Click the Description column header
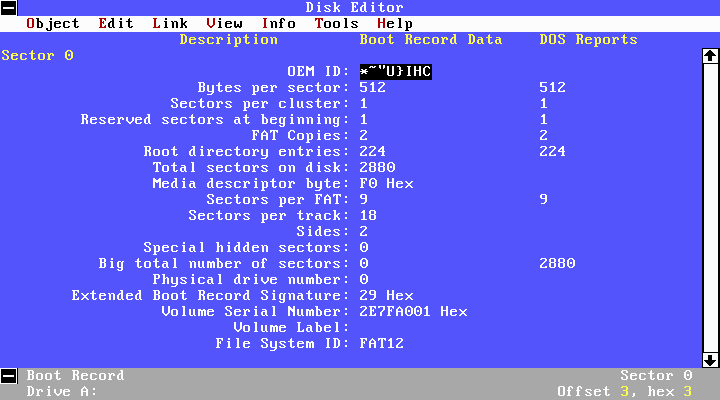Screen dimensions: 720x400 (229, 39)
